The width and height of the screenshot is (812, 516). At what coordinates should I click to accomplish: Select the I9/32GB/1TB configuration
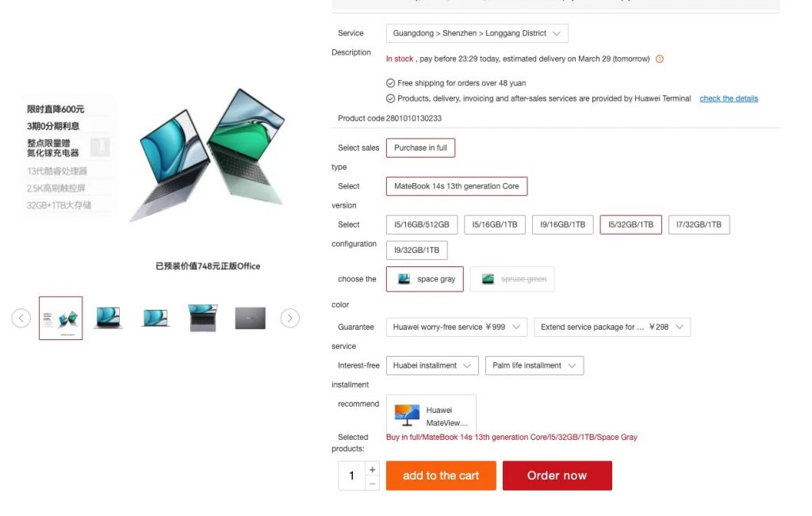[416, 250]
